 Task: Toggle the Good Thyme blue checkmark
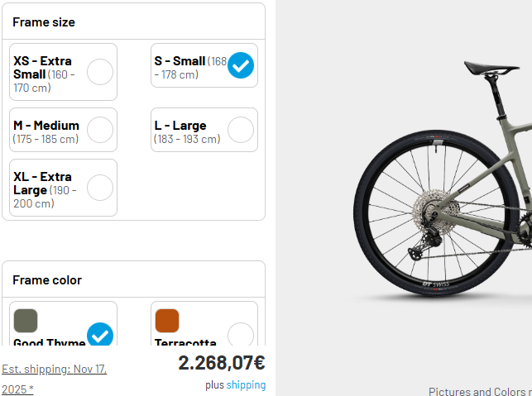pos(100,335)
